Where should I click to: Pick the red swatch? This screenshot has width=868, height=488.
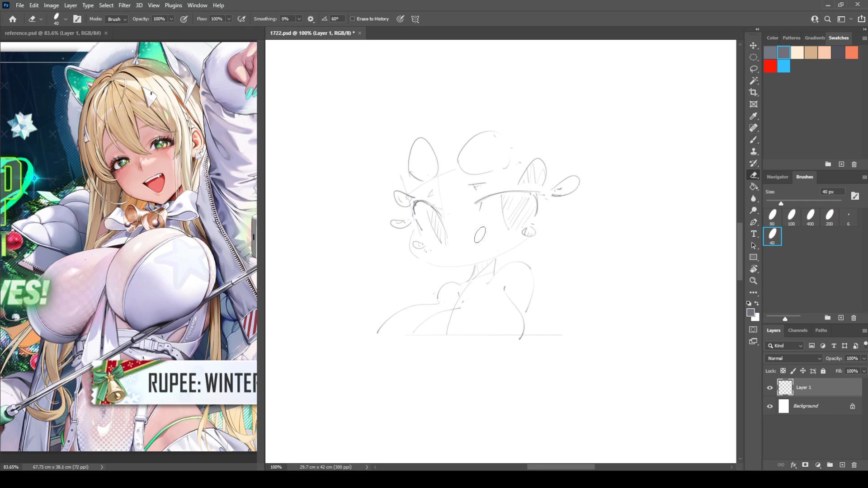tap(770, 66)
